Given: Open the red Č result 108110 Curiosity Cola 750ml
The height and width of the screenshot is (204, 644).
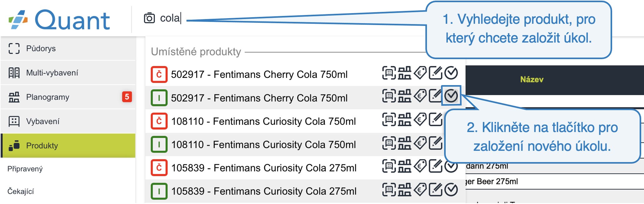Looking at the screenshot, I should coord(263,121).
